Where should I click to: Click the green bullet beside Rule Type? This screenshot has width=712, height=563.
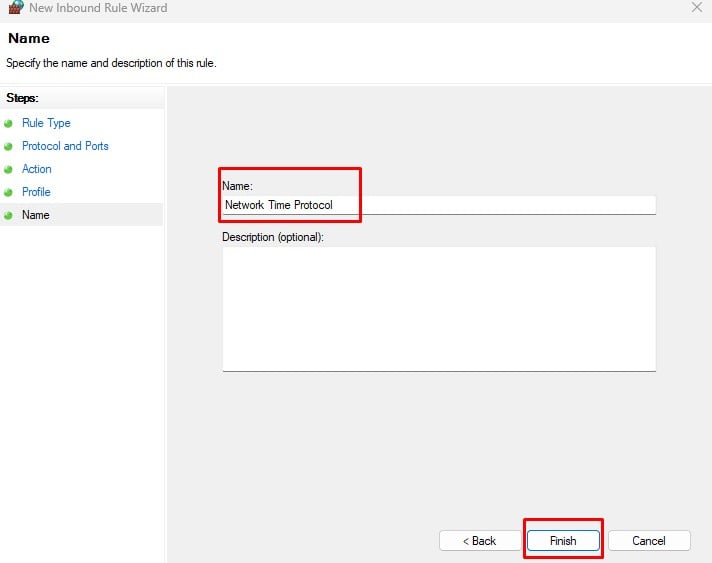click(8, 123)
